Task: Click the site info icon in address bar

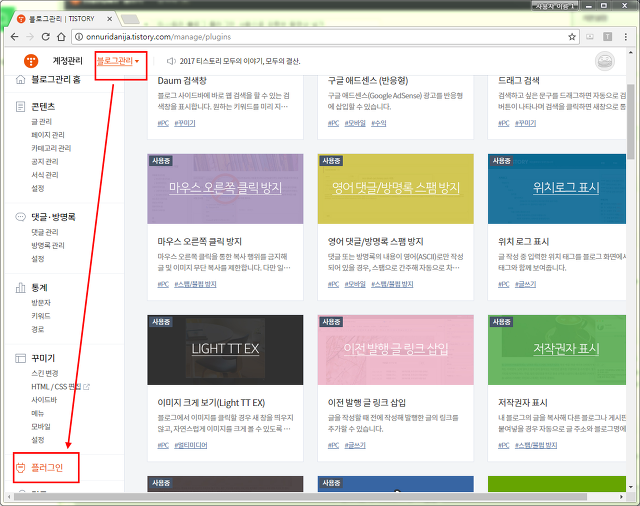Action: [79, 37]
